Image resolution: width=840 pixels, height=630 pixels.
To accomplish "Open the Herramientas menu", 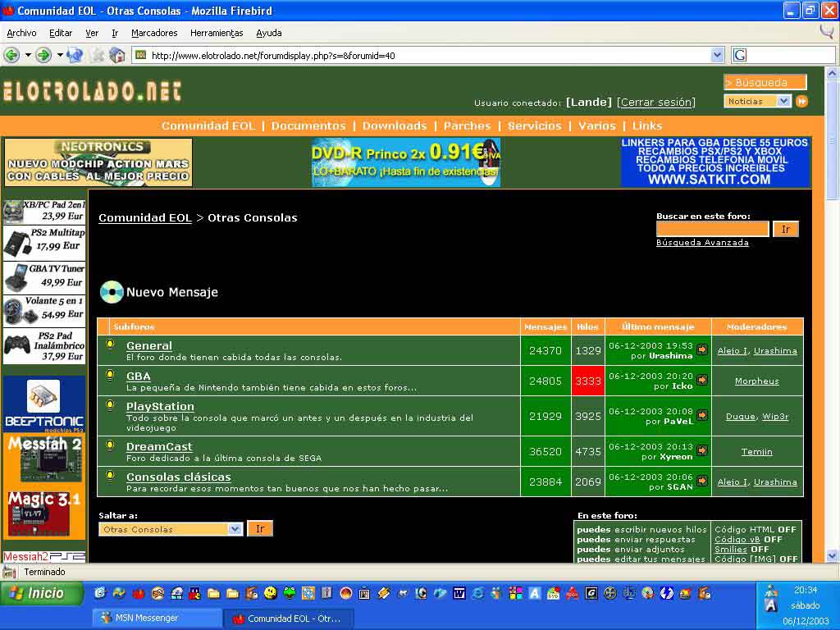I will coord(217,33).
